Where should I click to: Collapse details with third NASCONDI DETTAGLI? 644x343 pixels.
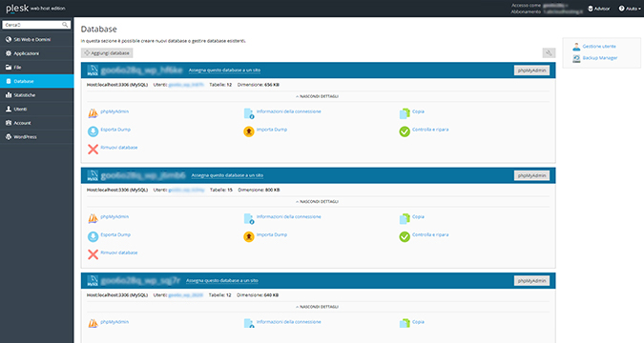[x=317, y=307]
